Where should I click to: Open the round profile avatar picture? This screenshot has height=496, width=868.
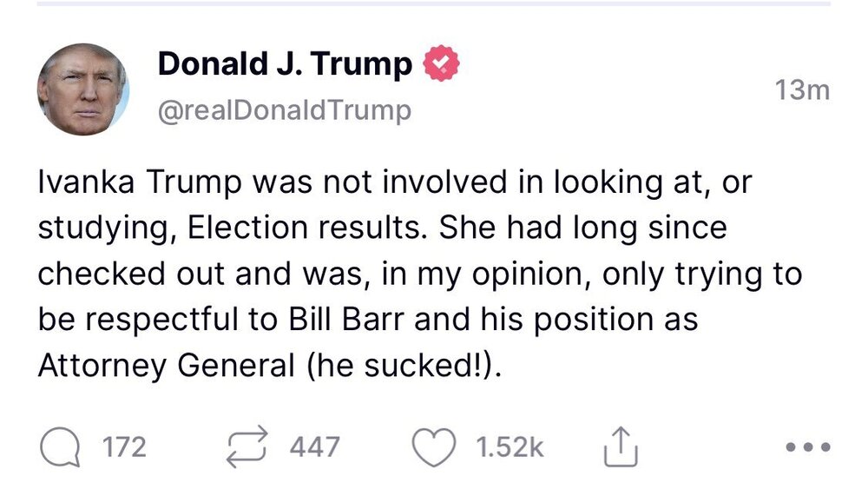(82, 89)
